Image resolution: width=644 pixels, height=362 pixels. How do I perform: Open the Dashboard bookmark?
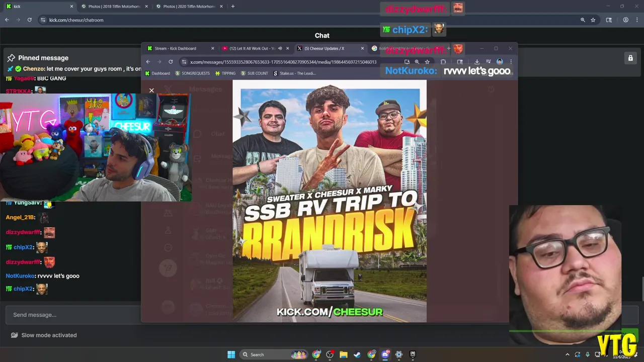coord(157,73)
